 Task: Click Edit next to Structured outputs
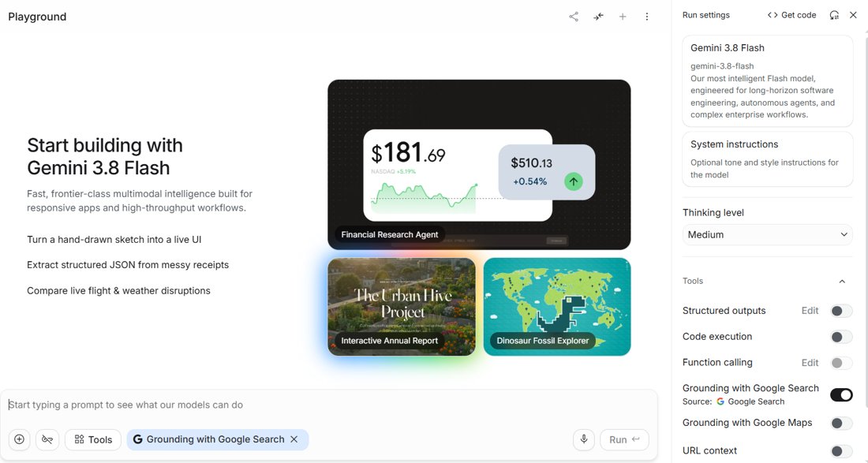tap(810, 311)
